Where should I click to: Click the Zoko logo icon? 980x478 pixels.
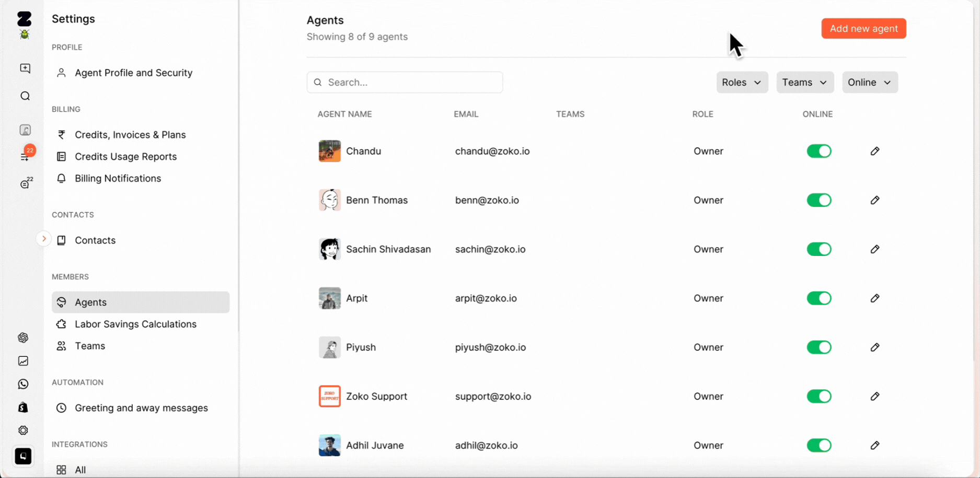[x=24, y=19]
